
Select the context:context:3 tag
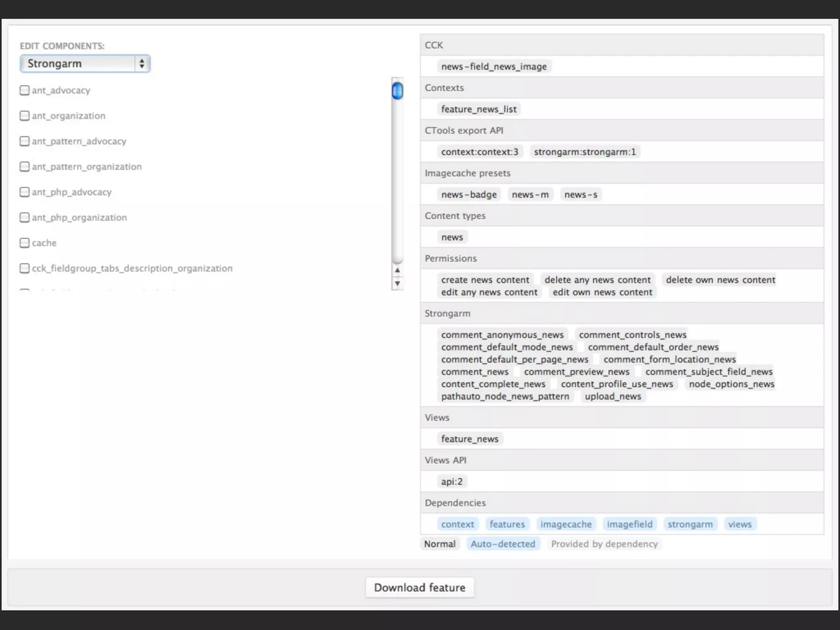pos(480,152)
